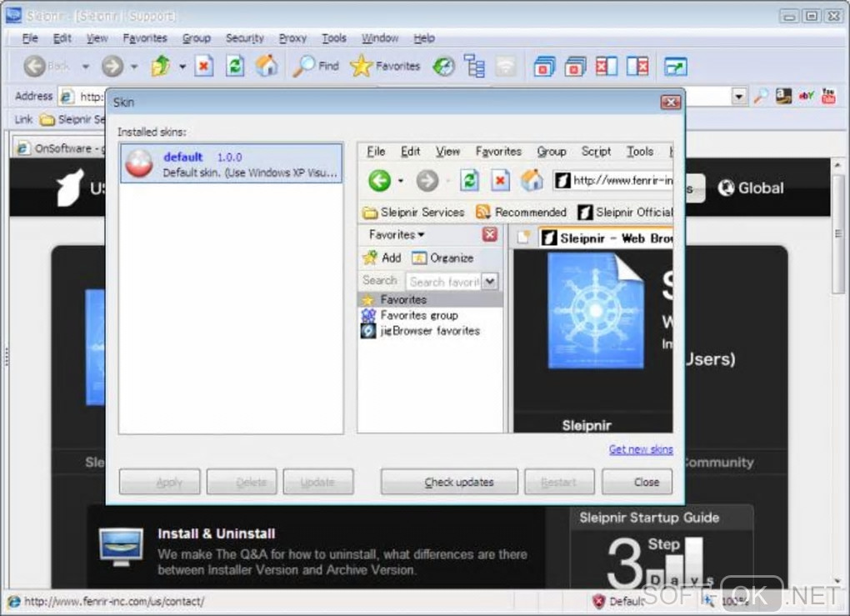
Task: Click the eBay search icon
Action: point(806,97)
